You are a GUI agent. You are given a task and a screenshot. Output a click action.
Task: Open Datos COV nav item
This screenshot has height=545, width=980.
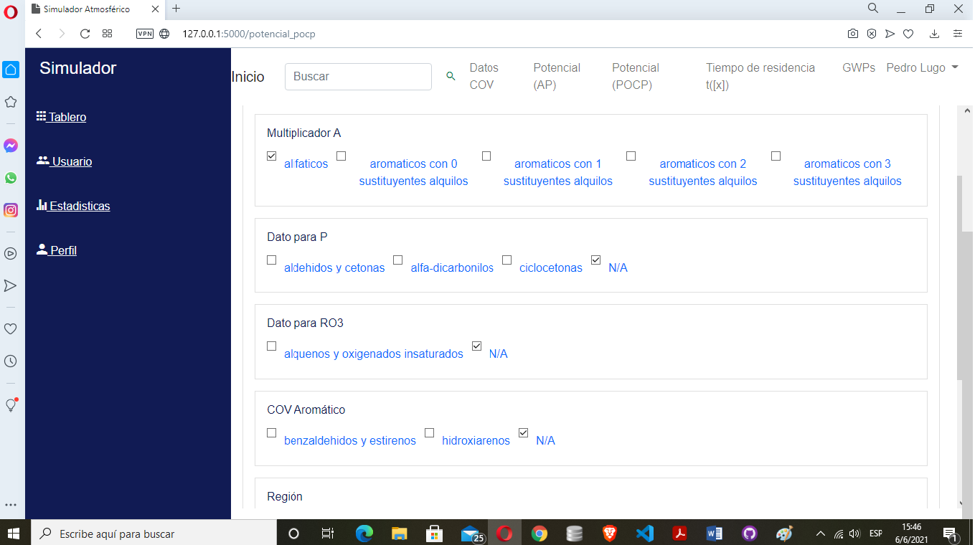tap(484, 76)
